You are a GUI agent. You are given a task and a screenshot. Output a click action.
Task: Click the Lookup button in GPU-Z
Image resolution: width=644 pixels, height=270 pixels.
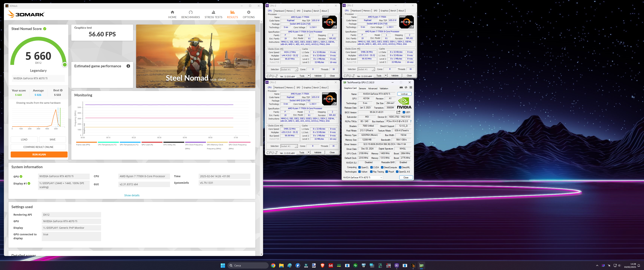click(404, 94)
